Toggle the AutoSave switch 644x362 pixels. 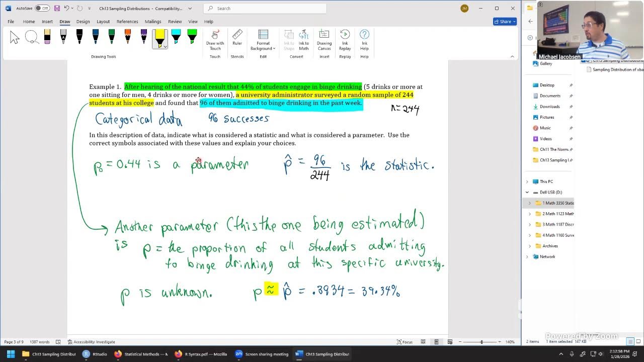[x=42, y=9]
